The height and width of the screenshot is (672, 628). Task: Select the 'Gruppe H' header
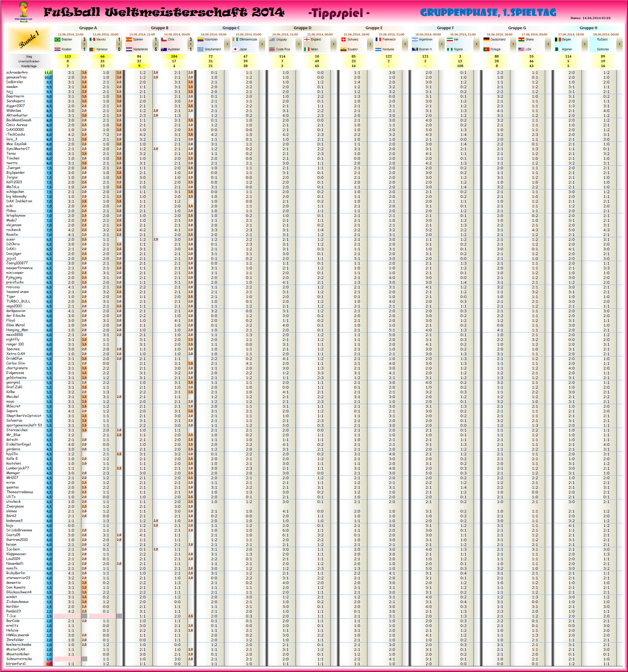pos(588,28)
